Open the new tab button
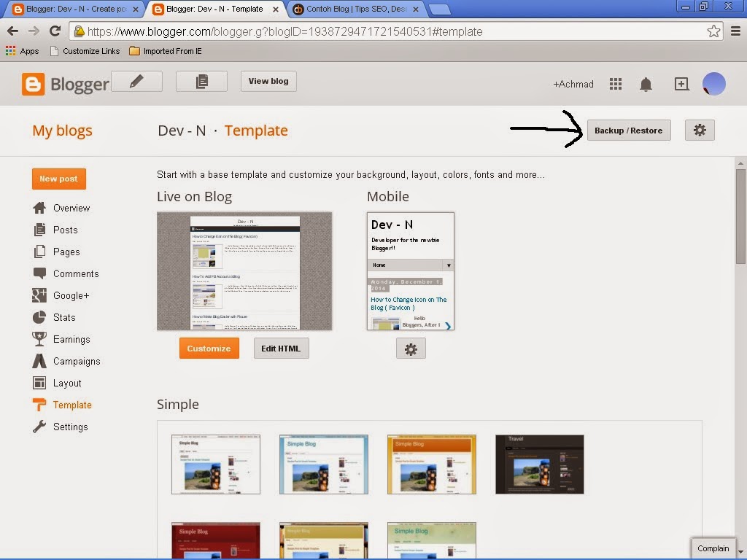Screen dimensions: 747x560 pos(438,9)
